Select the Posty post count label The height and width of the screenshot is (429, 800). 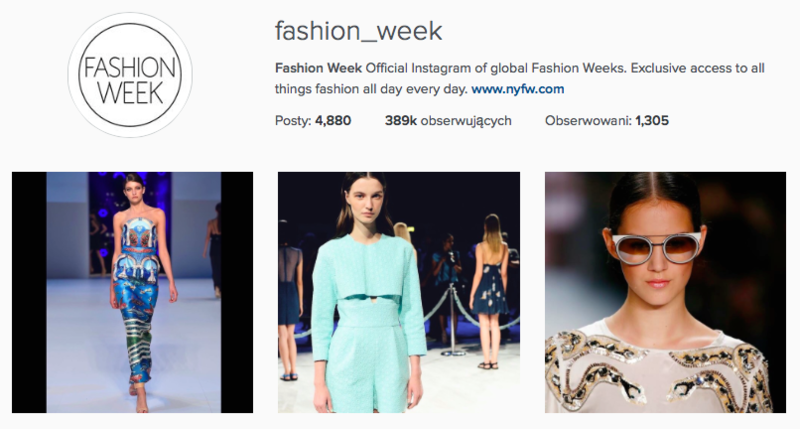point(293,120)
